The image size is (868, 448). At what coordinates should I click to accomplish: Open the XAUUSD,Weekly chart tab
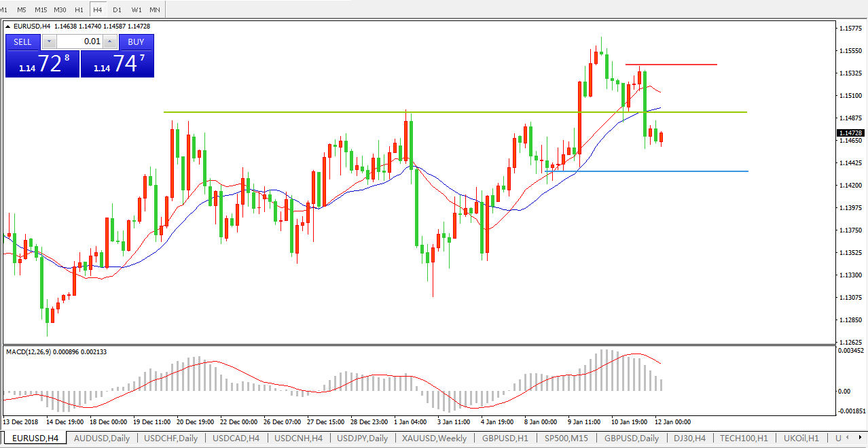(x=434, y=438)
